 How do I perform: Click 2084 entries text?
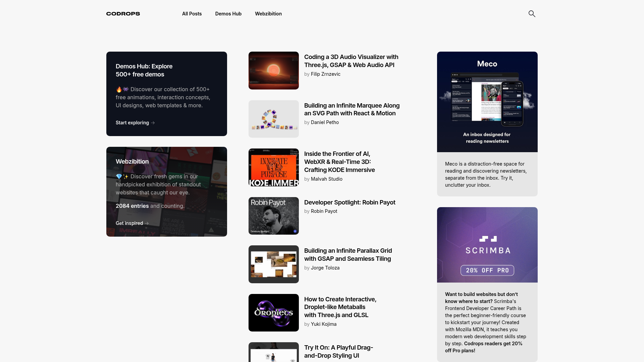[x=132, y=206]
